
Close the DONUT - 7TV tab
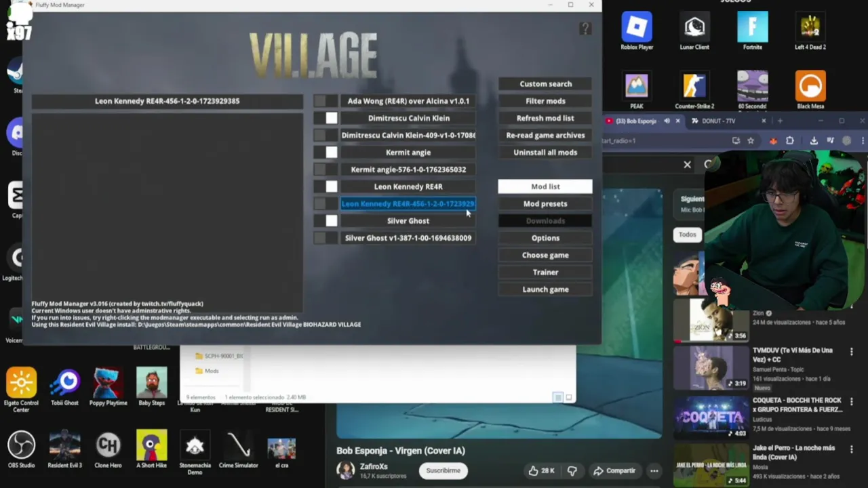tap(764, 121)
